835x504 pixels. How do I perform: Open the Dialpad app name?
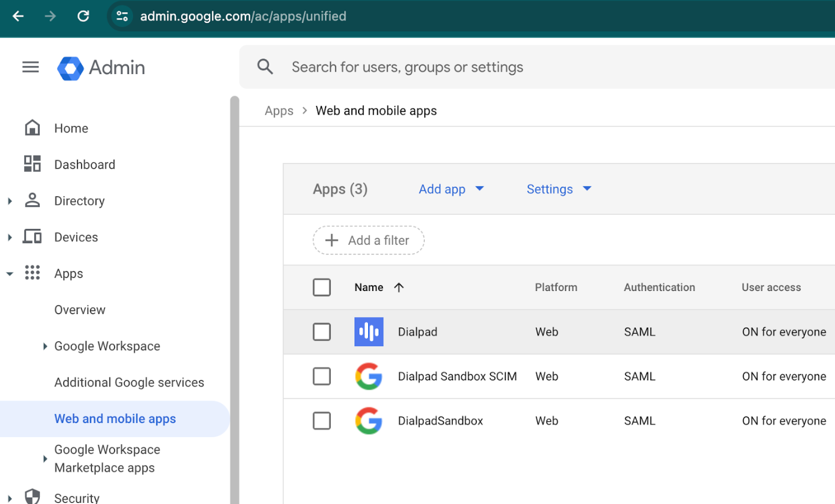417,332
